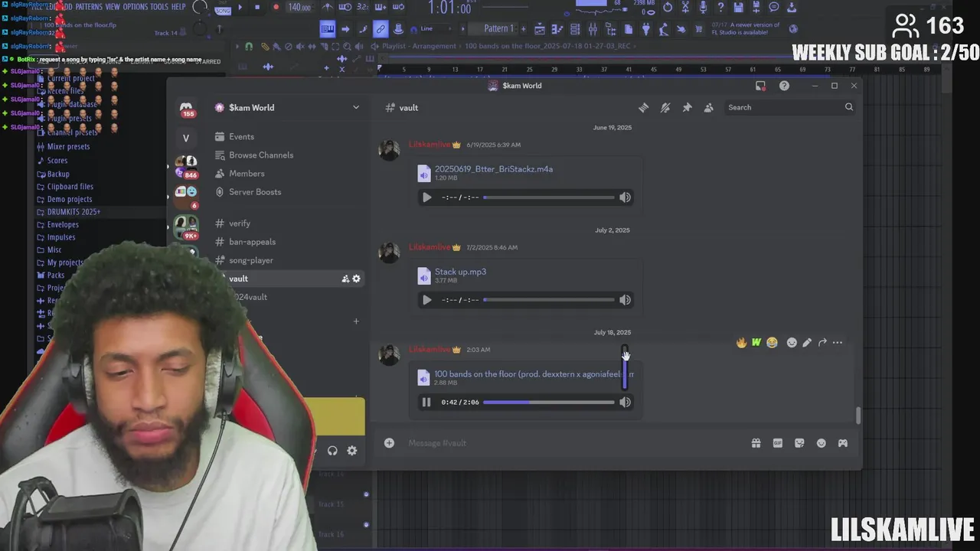The image size is (980, 551).
Task: Click the plus attachment button in message bar
Action: (x=389, y=443)
